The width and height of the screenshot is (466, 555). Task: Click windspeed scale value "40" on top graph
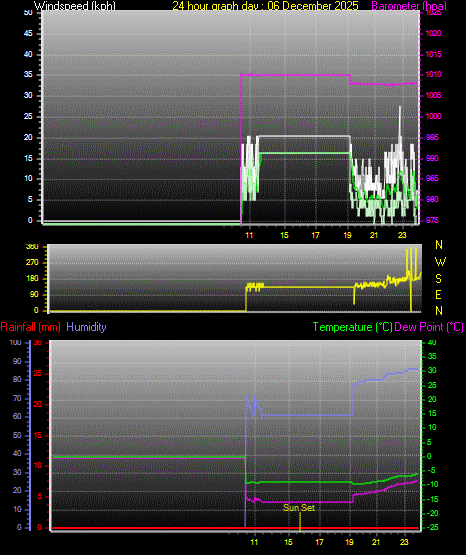click(28, 54)
